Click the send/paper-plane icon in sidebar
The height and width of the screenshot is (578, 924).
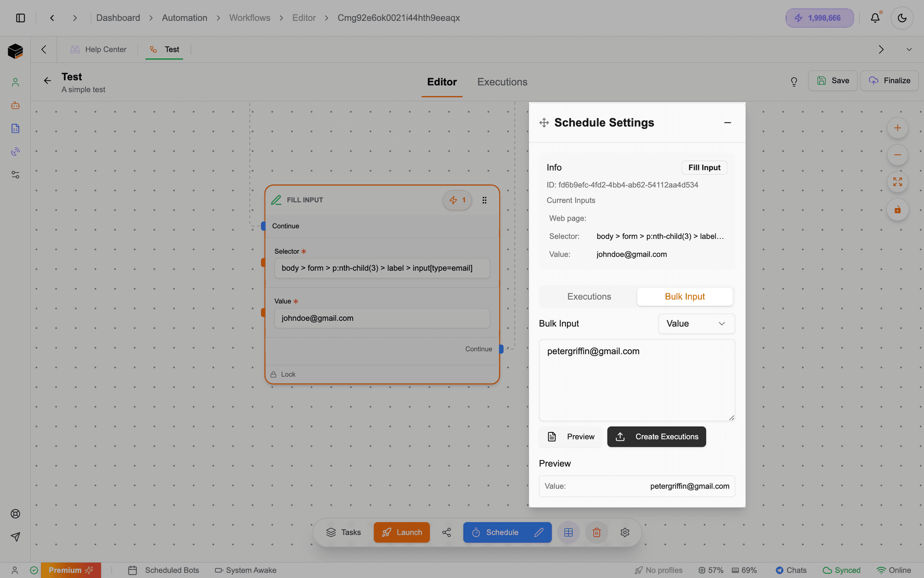15,537
